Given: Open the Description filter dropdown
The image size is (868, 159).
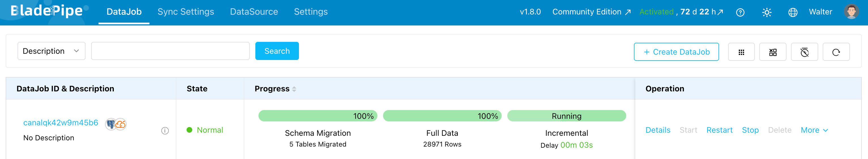Looking at the screenshot, I should pos(51,51).
